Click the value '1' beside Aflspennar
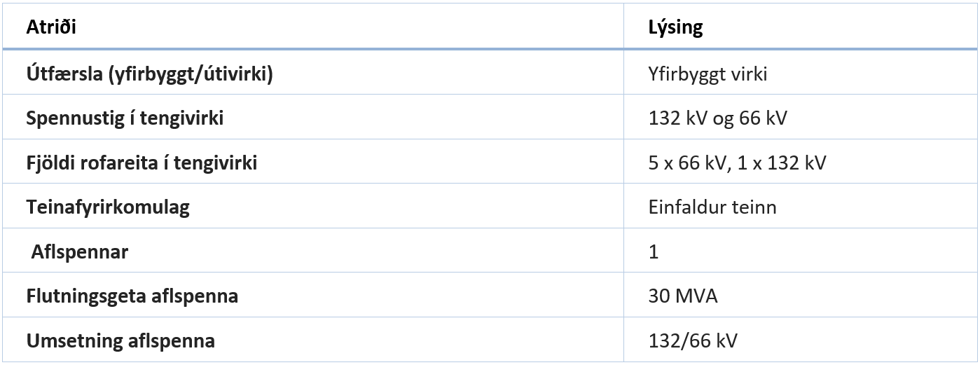 [654, 252]
